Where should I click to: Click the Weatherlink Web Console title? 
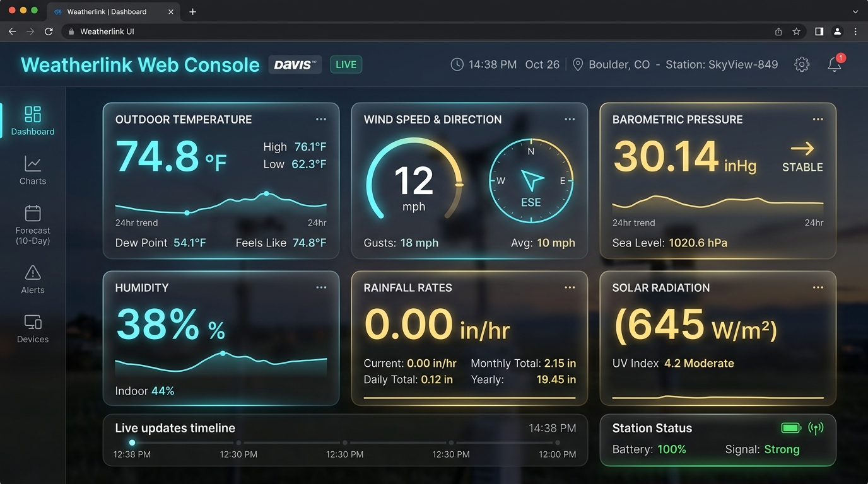click(140, 64)
